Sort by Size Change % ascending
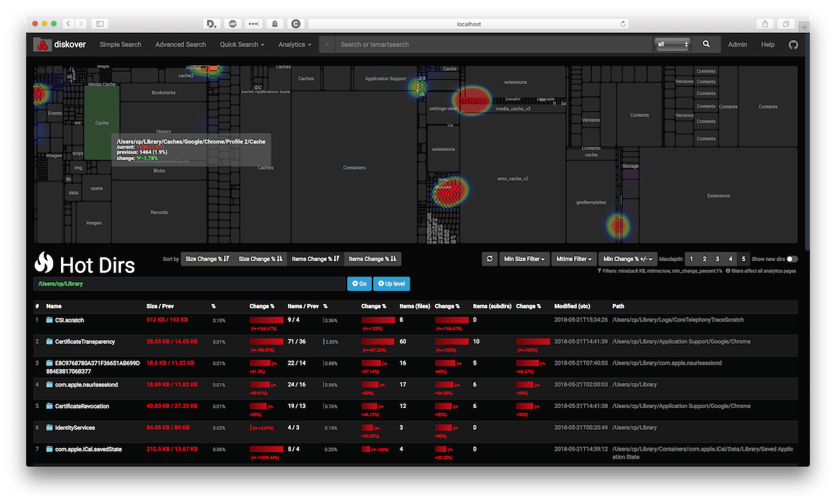Viewport: 836px width, 504px height. click(x=260, y=259)
